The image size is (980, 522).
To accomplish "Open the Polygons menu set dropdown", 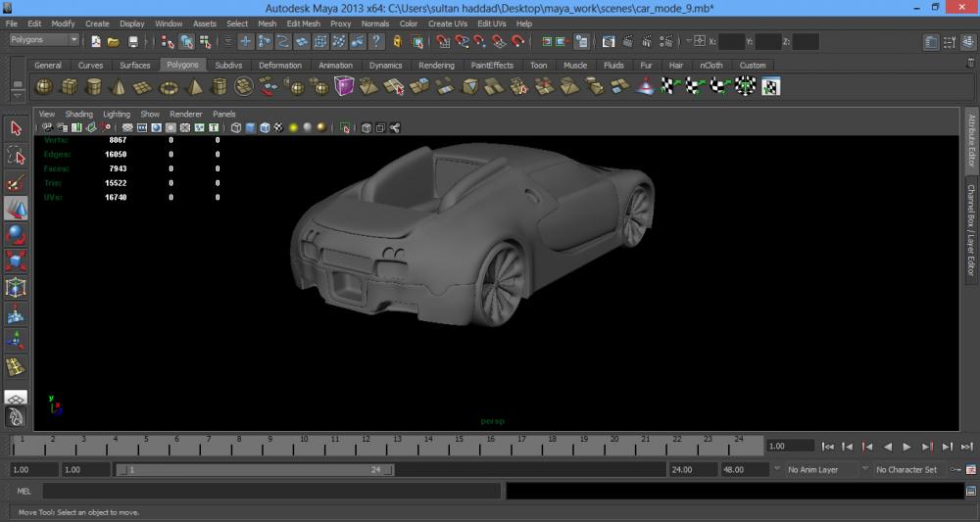I will pos(44,40).
